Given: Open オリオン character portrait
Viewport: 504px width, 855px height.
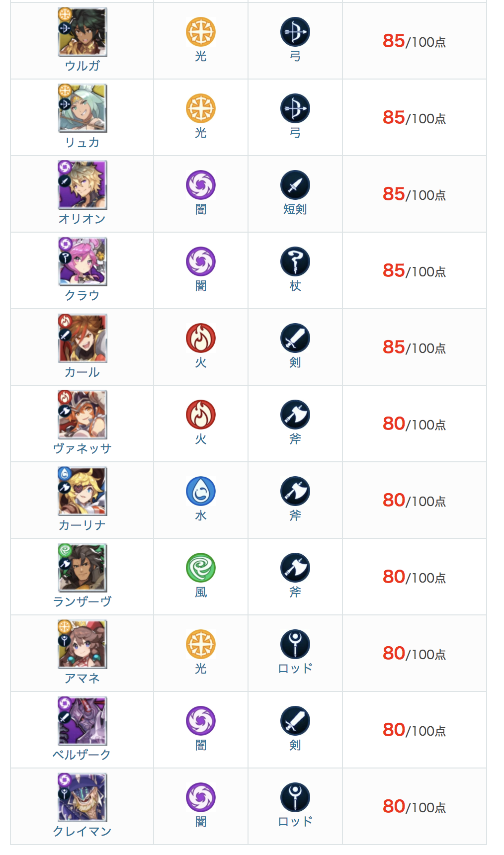Looking at the screenshot, I should tap(82, 185).
